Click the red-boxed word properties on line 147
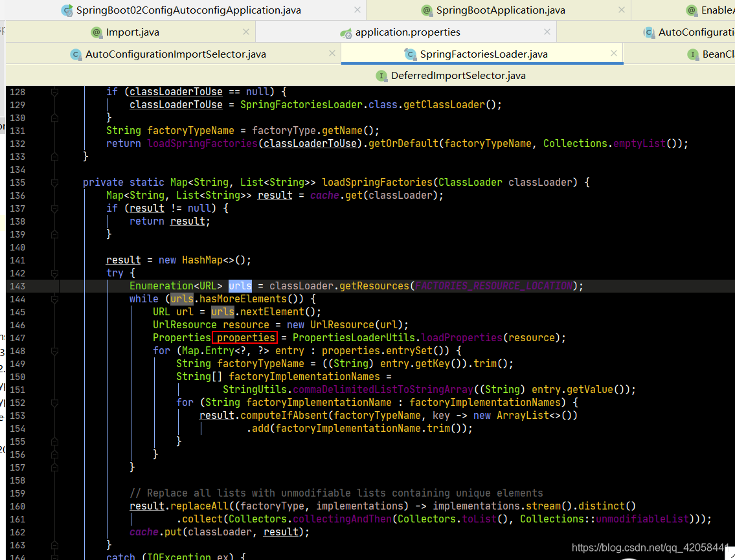The width and height of the screenshot is (735, 560). pyautogui.click(x=245, y=337)
